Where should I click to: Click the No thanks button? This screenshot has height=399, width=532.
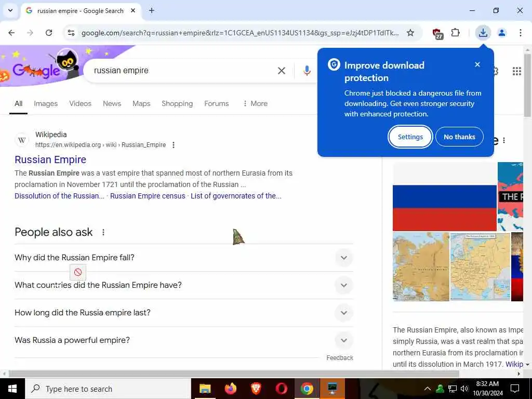(459, 137)
